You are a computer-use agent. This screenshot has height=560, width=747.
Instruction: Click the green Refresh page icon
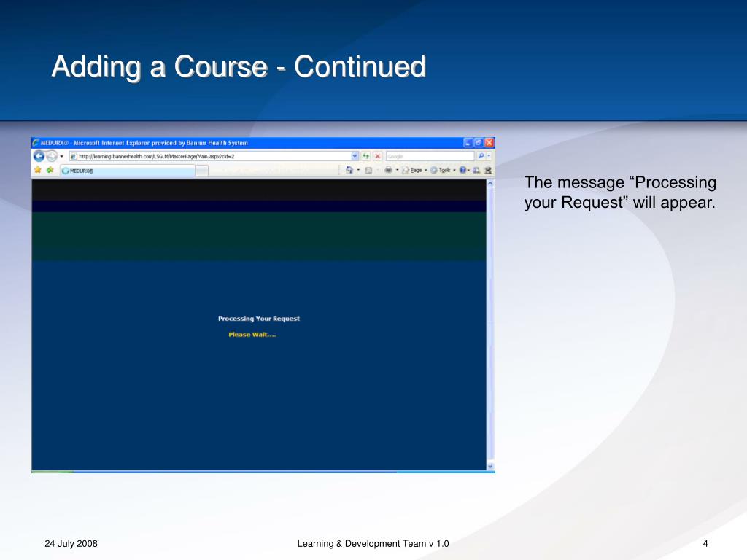pyautogui.click(x=366, y=156)
